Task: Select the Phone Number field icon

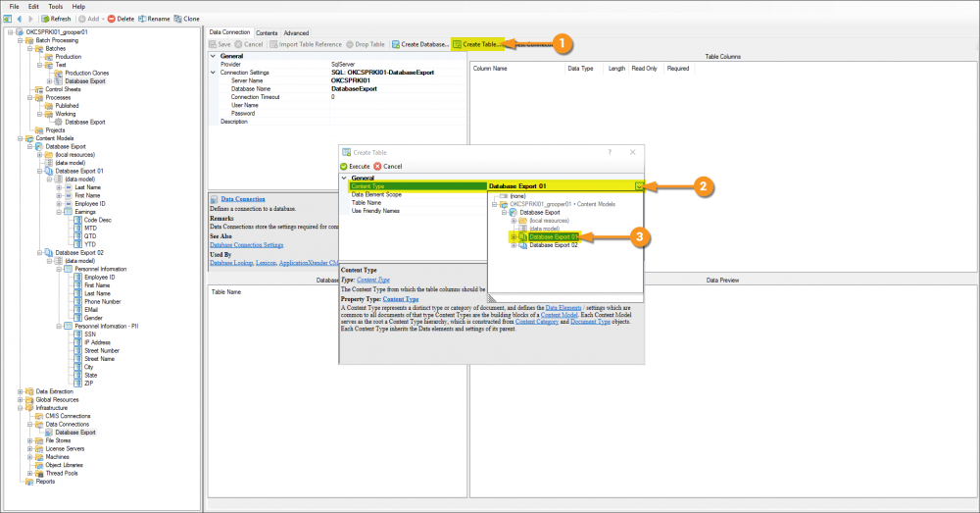Action: (x=78, y=301)
